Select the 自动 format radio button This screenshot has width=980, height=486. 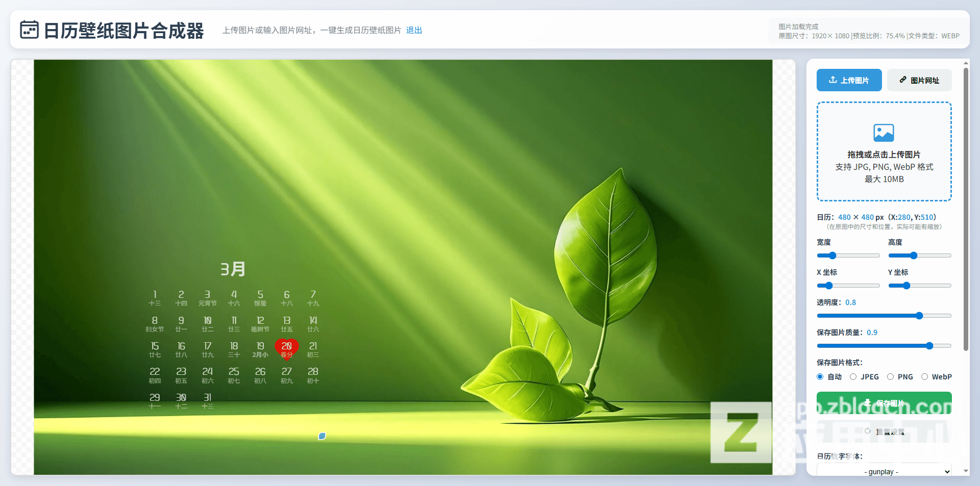pos(820,377)
